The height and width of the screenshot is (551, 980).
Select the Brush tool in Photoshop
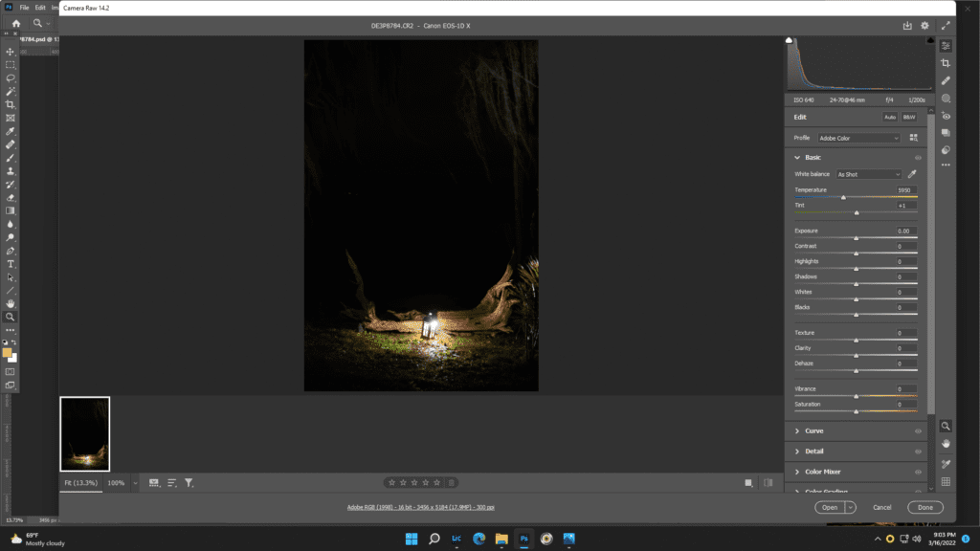click(x=10, y=158)
